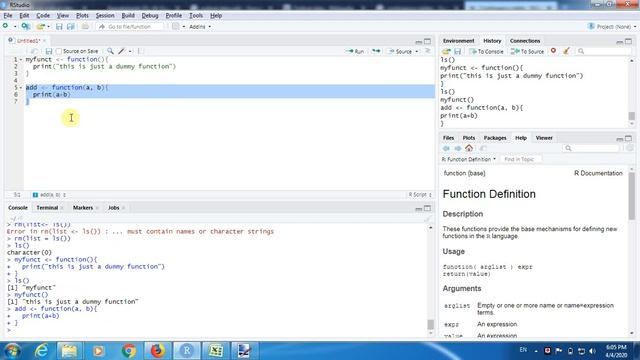The width and height of the screenshot is (640, 360).
Task: Switch to the Connections tab
Action: (525, 41)
